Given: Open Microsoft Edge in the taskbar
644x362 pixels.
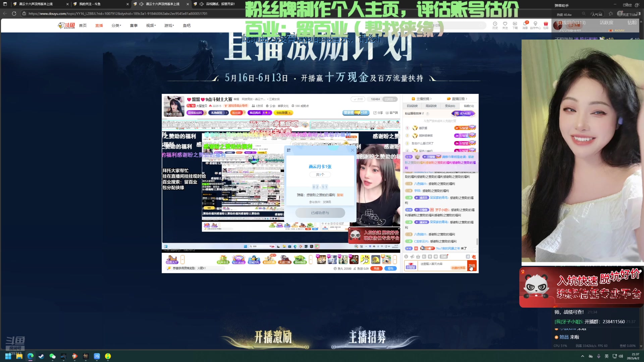Looking at the screenshot, I should [30, 356].
